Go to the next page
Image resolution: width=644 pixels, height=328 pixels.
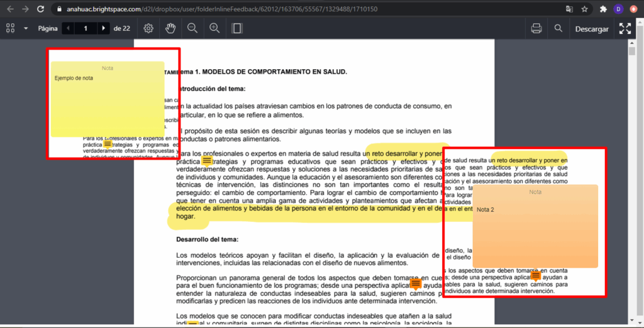(x=104, y=28)
